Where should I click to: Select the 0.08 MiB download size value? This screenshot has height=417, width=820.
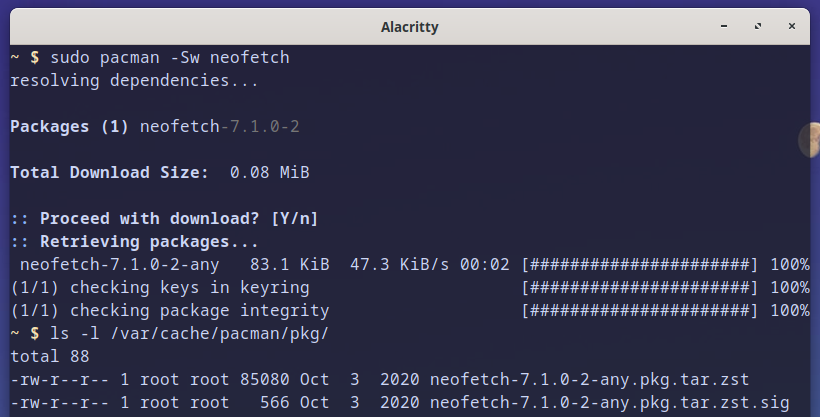point(270,173)
